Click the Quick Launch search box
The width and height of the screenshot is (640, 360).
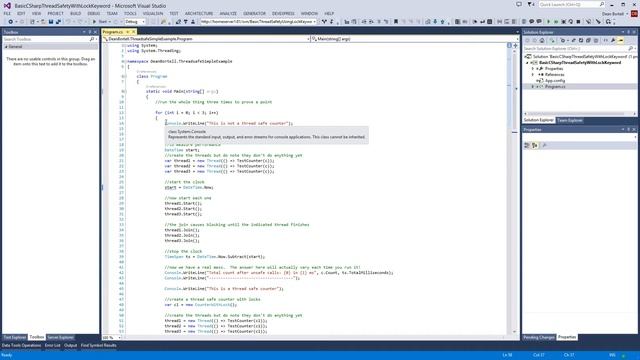pos(572,4)
